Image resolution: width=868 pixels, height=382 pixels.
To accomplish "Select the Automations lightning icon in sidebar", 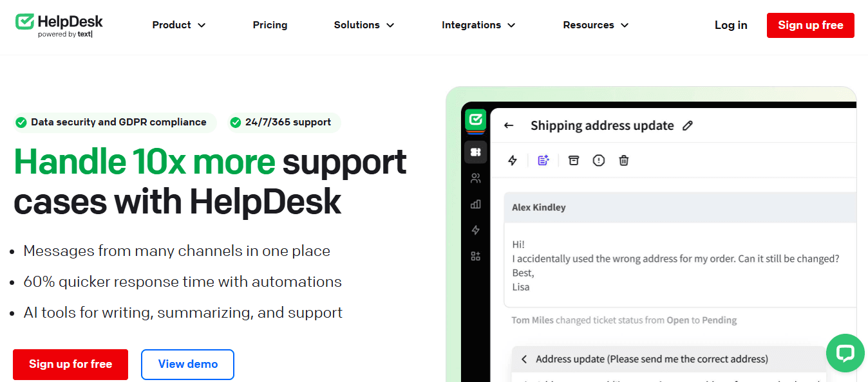I will (x=475, y=230).
